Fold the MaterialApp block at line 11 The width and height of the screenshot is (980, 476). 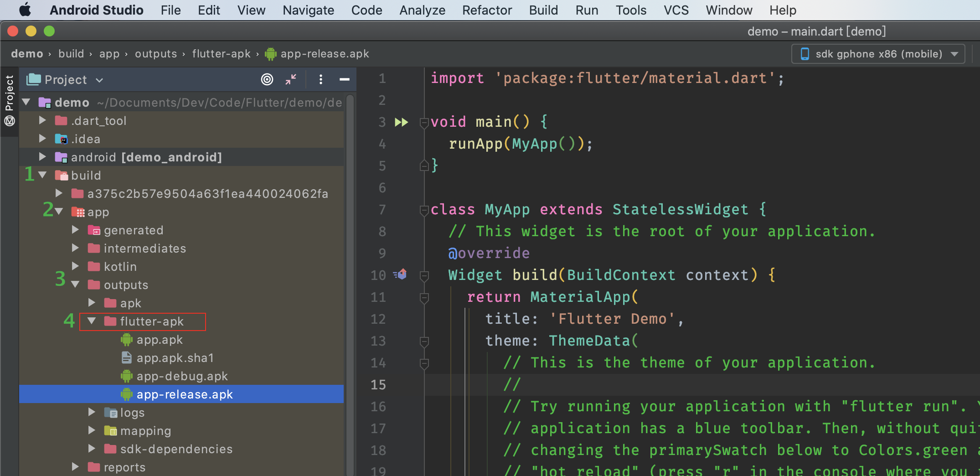pyautogui.click(x=424, y=297)
